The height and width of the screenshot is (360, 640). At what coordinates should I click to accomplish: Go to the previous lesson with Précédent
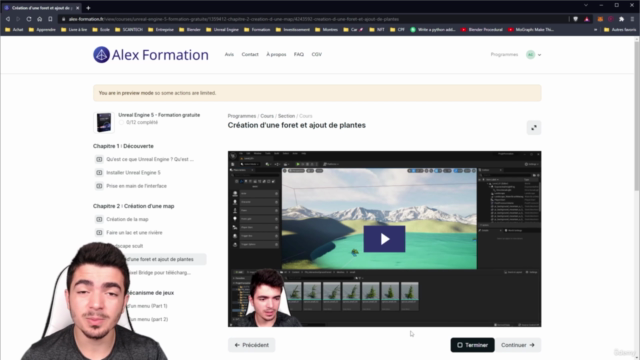251,345
